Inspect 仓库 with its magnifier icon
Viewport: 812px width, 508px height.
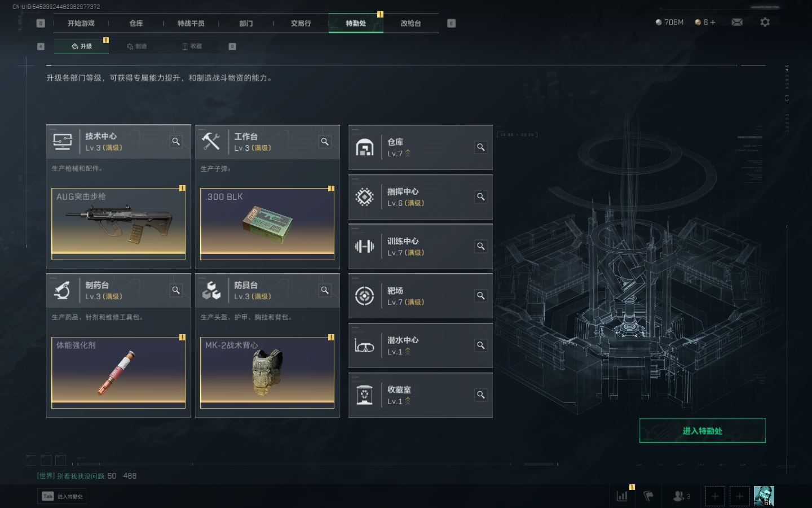(481, 147)
